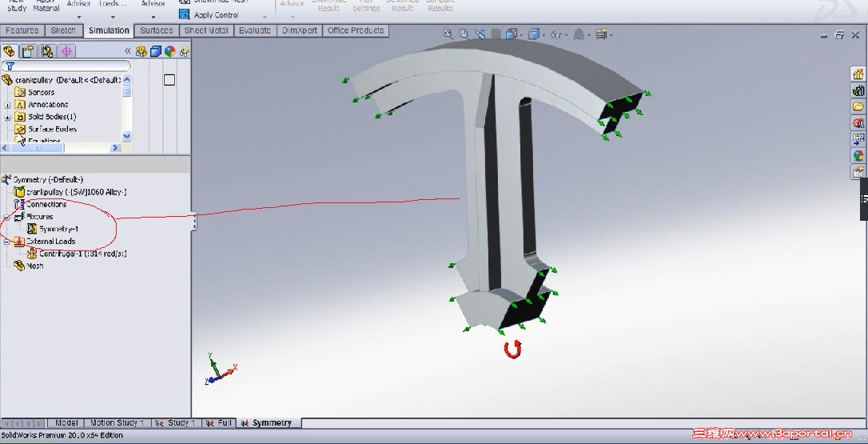
Task: Expand the Annotations node
Action: 7,105
